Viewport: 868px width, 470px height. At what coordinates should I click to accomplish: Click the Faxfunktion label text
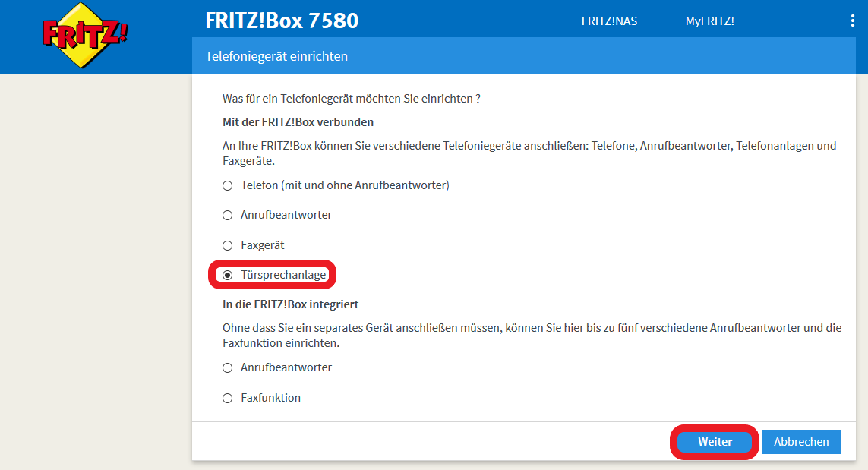point(270,398)
